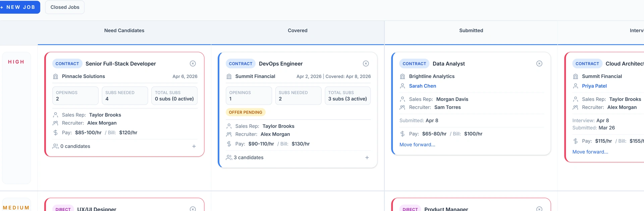The image size is (644, 211).
Task: Click person icon next to Priya Patel
Action: pos(576,86)
